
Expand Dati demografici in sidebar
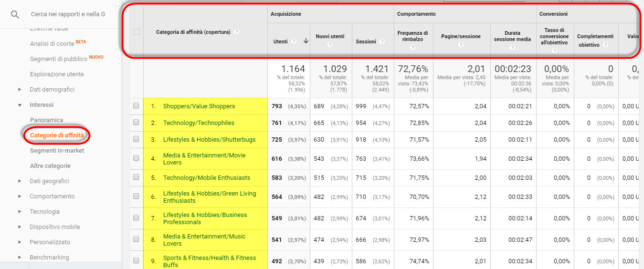pyautogui.click(x=20, y=90)
